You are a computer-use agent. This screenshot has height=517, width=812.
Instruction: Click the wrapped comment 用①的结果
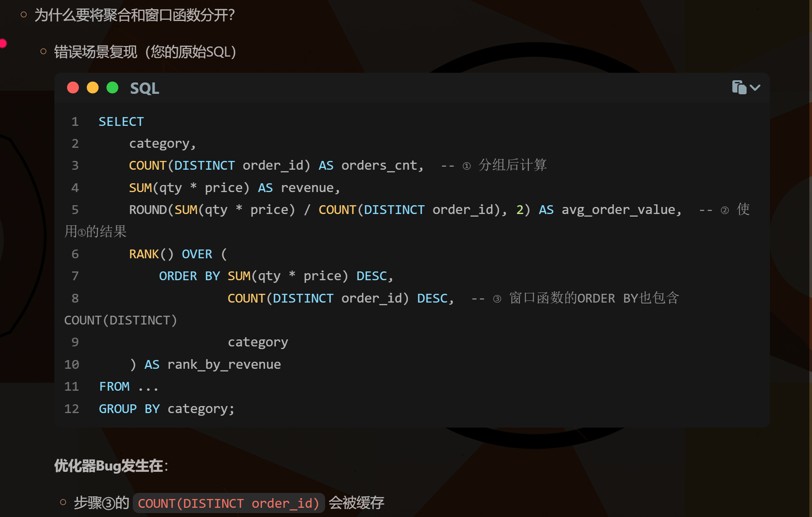tap(96, 232)
